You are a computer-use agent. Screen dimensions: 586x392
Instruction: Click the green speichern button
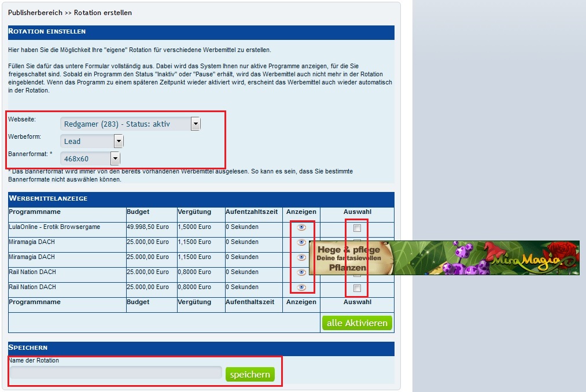(250, 375)
